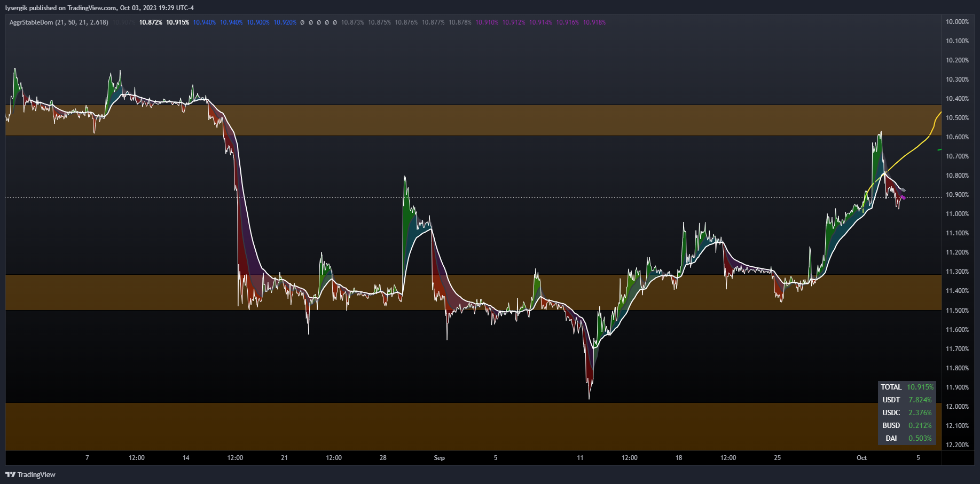Click the 0.212% BUSD value
This screenshot has width=980, height=484.
coord(920,425)
